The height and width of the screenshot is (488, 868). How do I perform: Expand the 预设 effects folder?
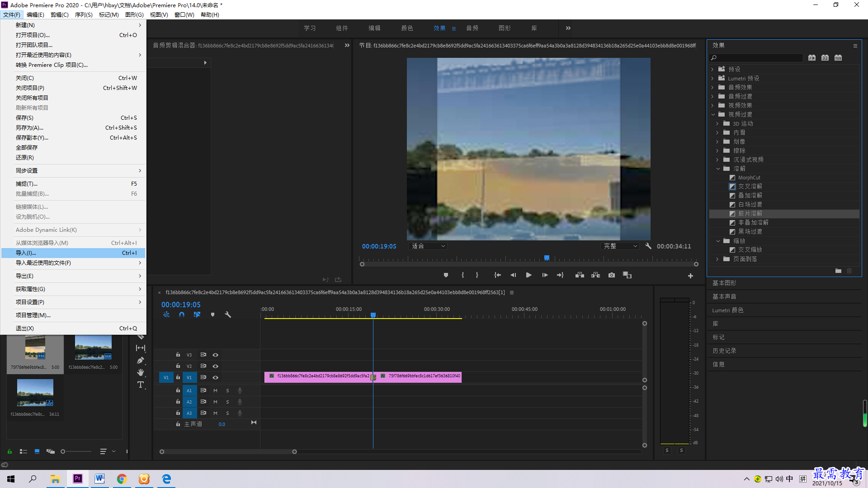[712, 69]
